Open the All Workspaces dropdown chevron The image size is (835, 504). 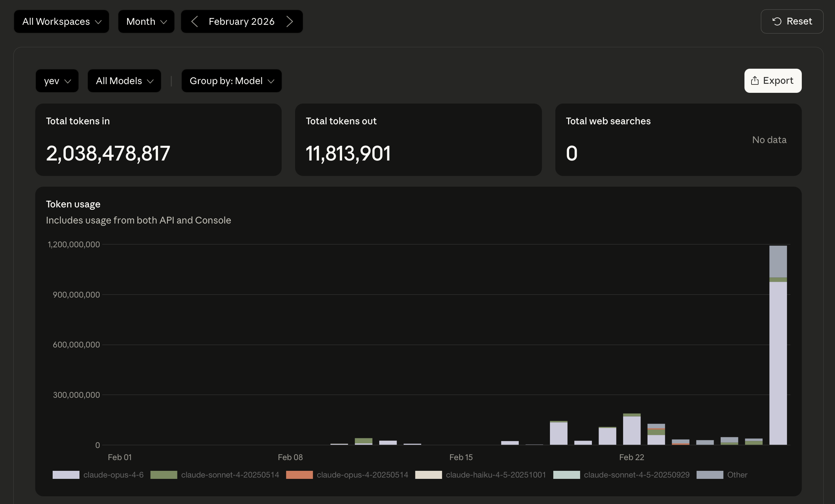pyautogui.click(x=99, y=22)
